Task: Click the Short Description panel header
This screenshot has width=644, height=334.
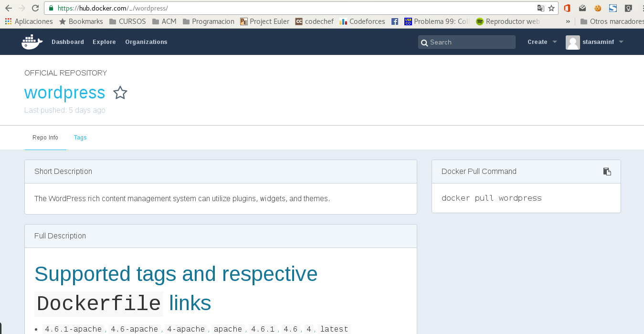Action: coord(221,172)
